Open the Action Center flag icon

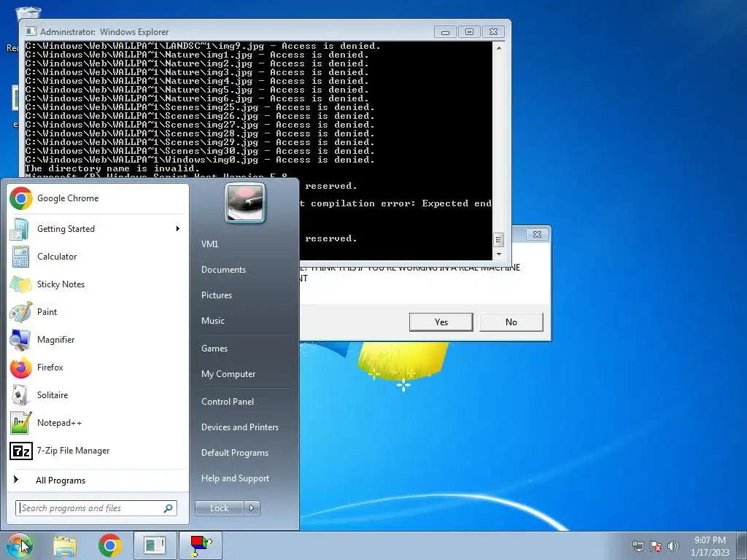[x=656, y=546]
